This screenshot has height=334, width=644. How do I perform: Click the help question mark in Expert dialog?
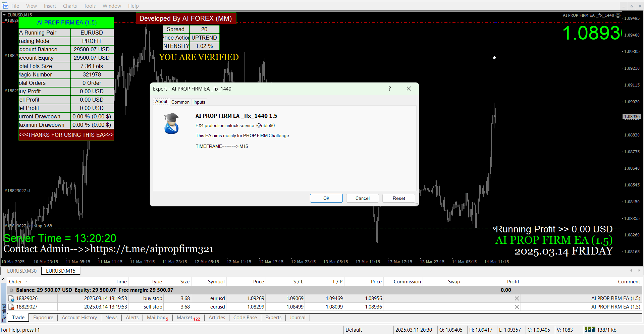click(x=389, y=89)
